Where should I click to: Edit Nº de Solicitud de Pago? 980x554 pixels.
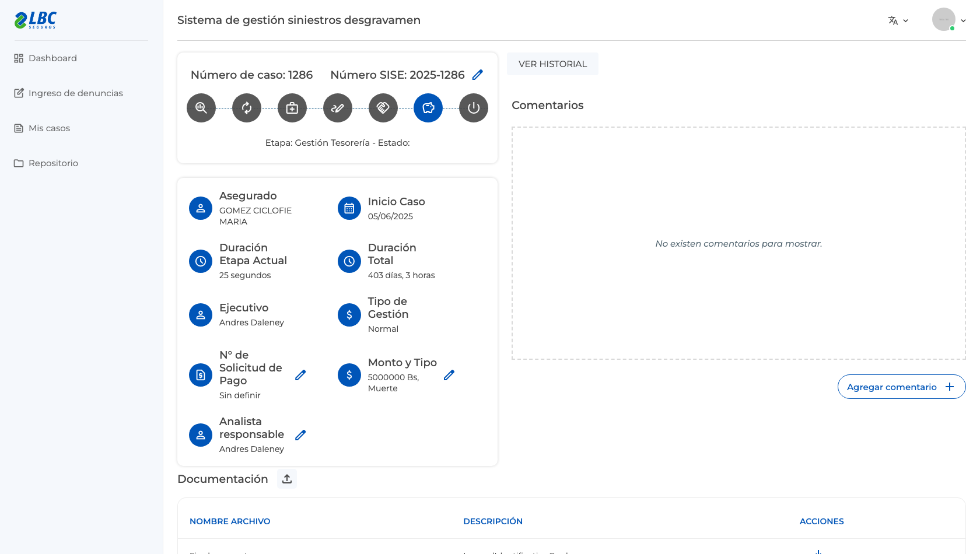coord(300,375)
